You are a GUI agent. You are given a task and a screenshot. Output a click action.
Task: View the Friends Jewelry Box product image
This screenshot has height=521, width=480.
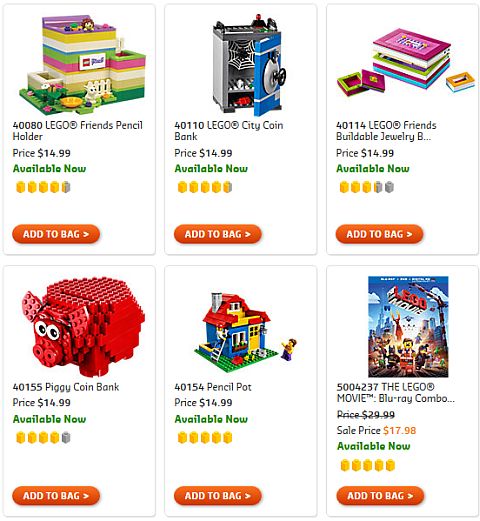[x=406, y=64]
